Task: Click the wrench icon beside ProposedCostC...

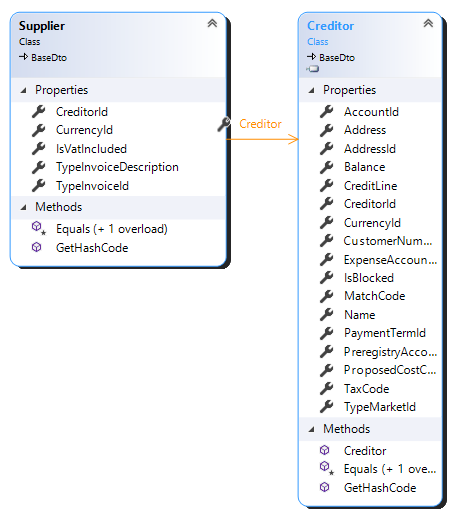Action: 327,370
